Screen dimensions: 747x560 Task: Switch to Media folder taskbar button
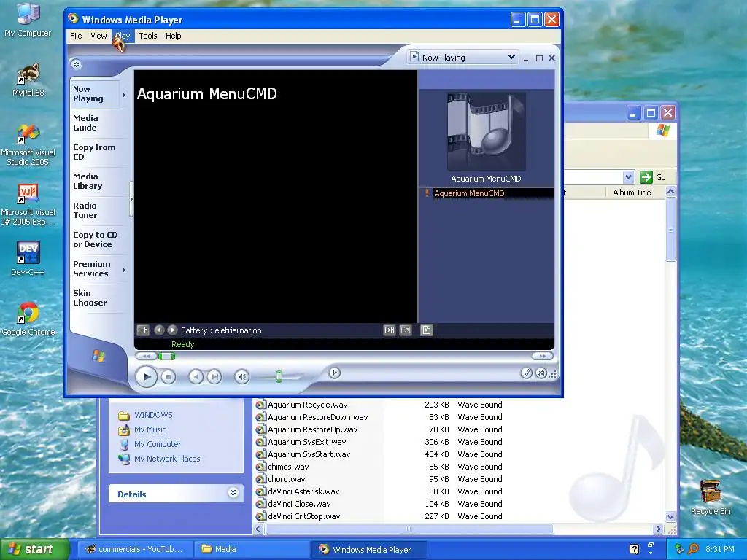tap(251, 549)
